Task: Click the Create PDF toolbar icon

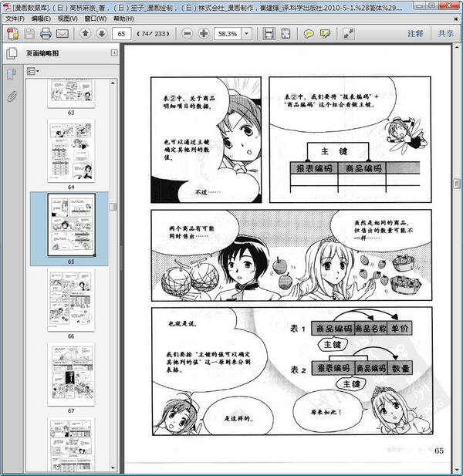Action: pyautogui.click(x=13, y=33)
